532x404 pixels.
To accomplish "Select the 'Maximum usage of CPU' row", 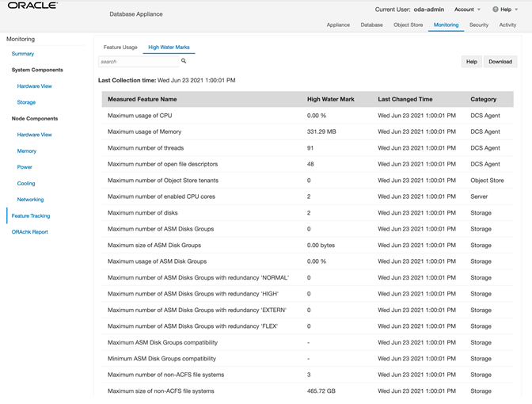I will click(308, 116).
